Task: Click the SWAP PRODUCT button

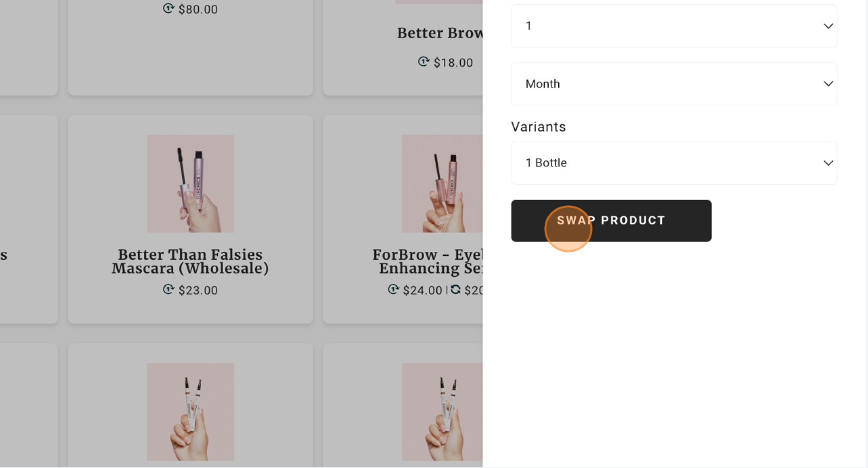Action: (x=611, y=221)
